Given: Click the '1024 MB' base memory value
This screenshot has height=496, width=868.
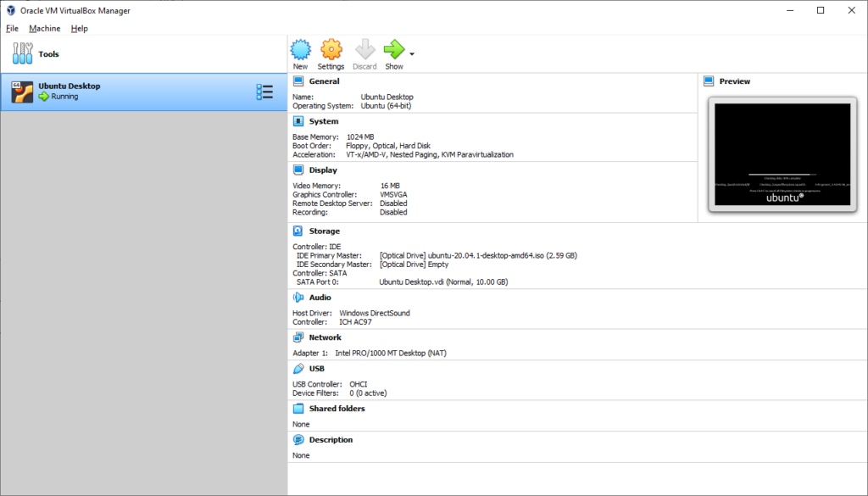Looking at the screenshot, I should click(360, 137).
